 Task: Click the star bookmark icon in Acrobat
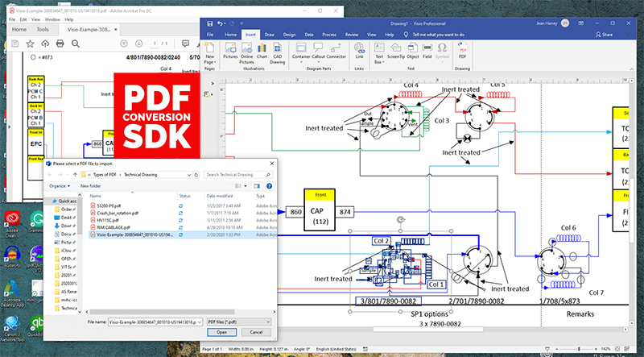coord(30,44)
